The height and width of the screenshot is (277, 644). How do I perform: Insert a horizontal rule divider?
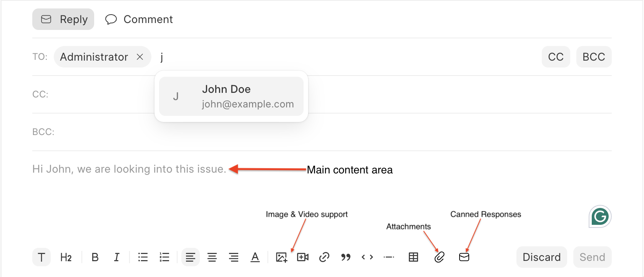coord(389,257)
